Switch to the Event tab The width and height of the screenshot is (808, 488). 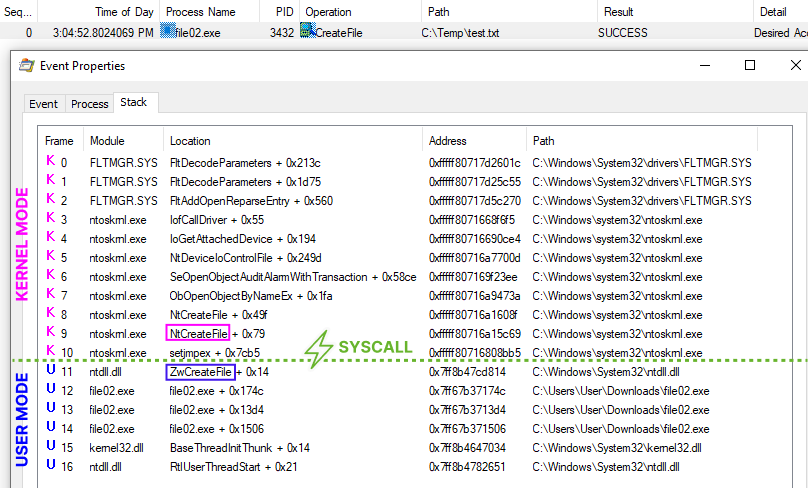pyautogui.click(x=44, y=104)
